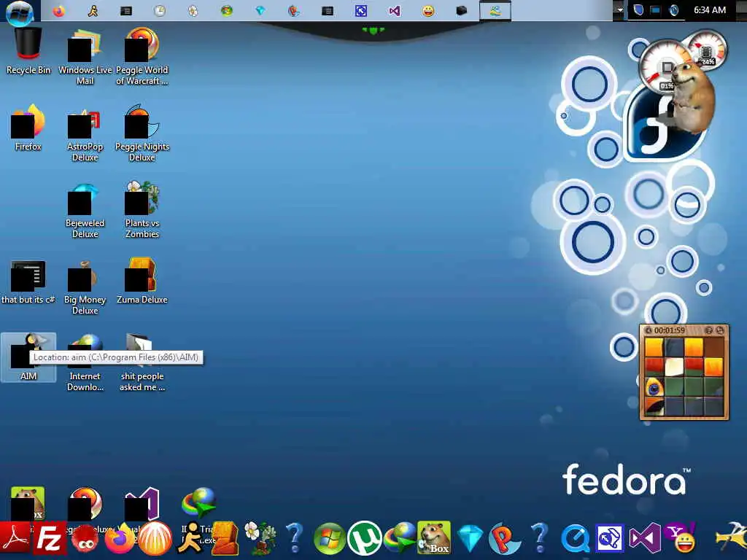Open the Recycle Bin desktop icon
This screenshot has height=560, width=747.
(x=28, y=52)
